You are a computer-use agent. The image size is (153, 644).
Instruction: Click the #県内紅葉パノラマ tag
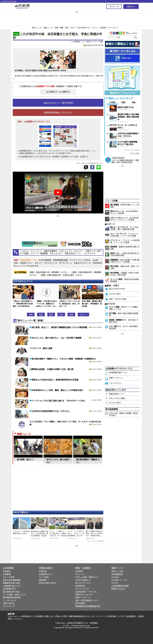[x=28, y=260]
